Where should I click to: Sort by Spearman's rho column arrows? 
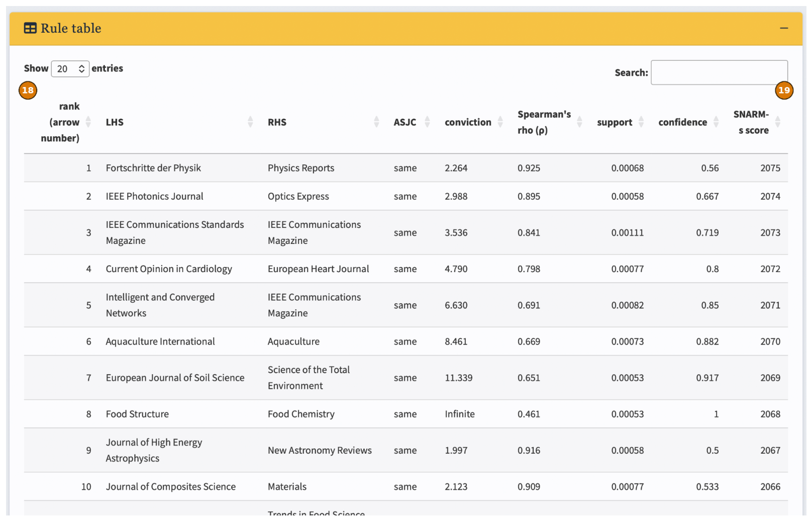(579, 122)
